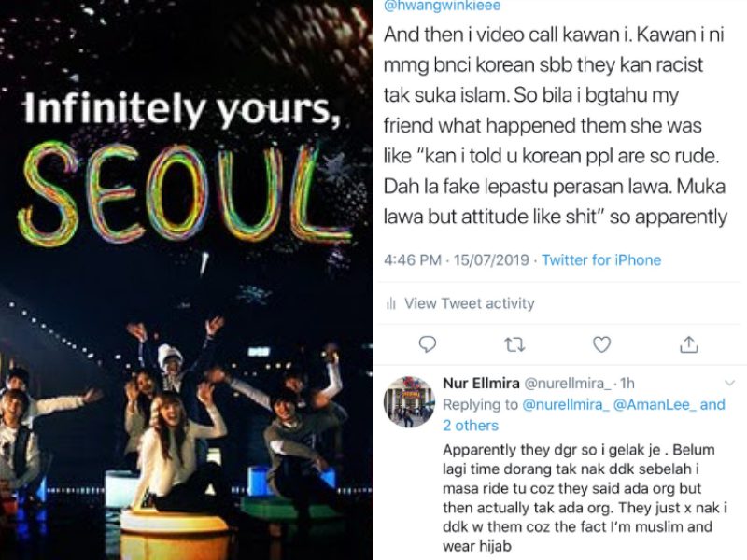
Task: Open Nur Ellmira's profile avatar
Action: click(x=410, y=402)
